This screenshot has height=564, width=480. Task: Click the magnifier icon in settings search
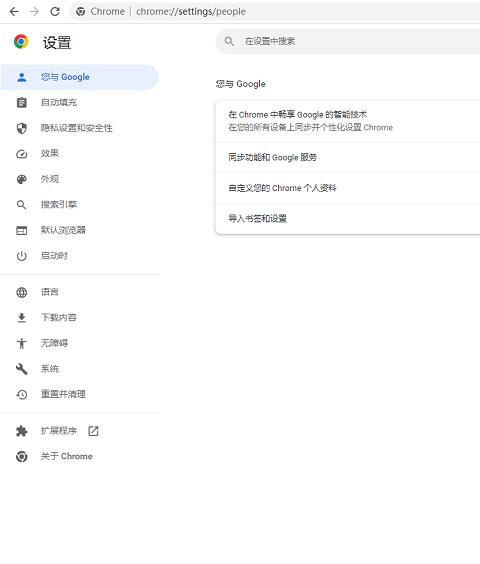pos(229,41)
